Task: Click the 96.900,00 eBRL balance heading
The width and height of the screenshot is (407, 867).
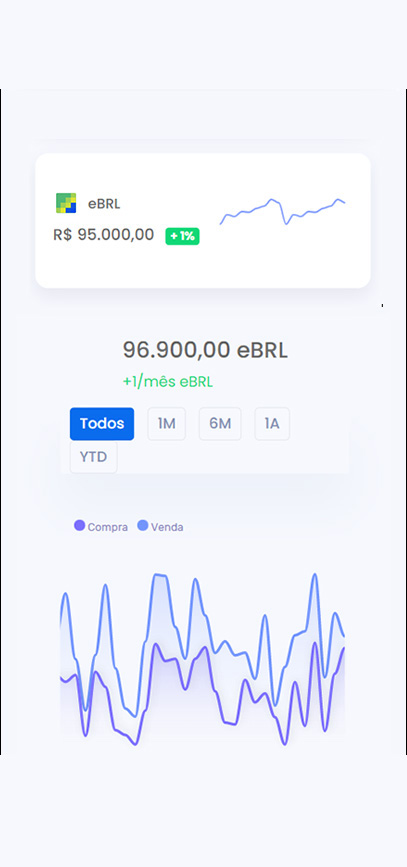Action: [205, 350]
